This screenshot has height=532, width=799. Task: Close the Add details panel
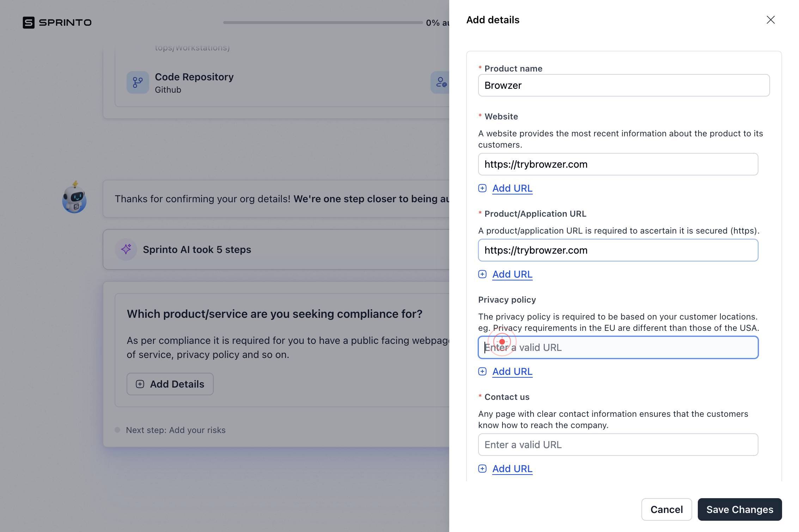tap(770, 20)
